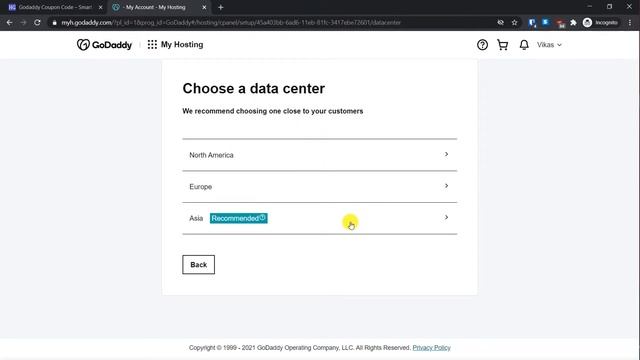This screenshot has width=640, height=360.
Task: Open a new browser tab
Action: pyautogui.click(x=221, y=7)
